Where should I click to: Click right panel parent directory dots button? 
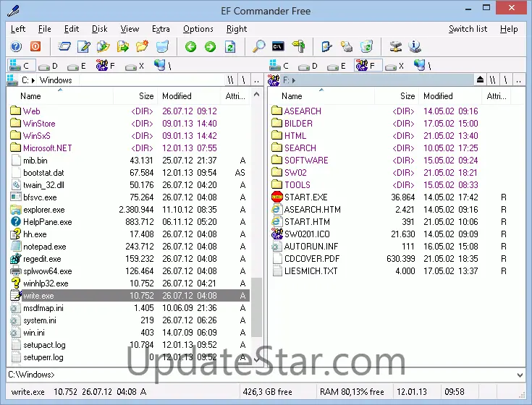[x=518, y=80]
